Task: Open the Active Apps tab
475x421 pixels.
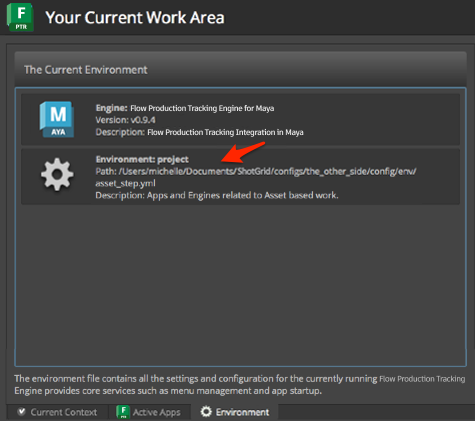Action: click(149, 412)
